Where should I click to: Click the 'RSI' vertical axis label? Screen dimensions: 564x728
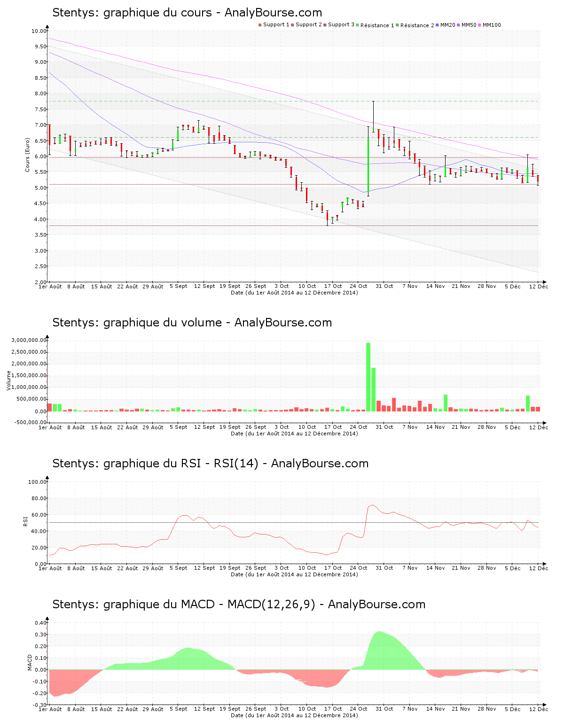click(25, 521)
